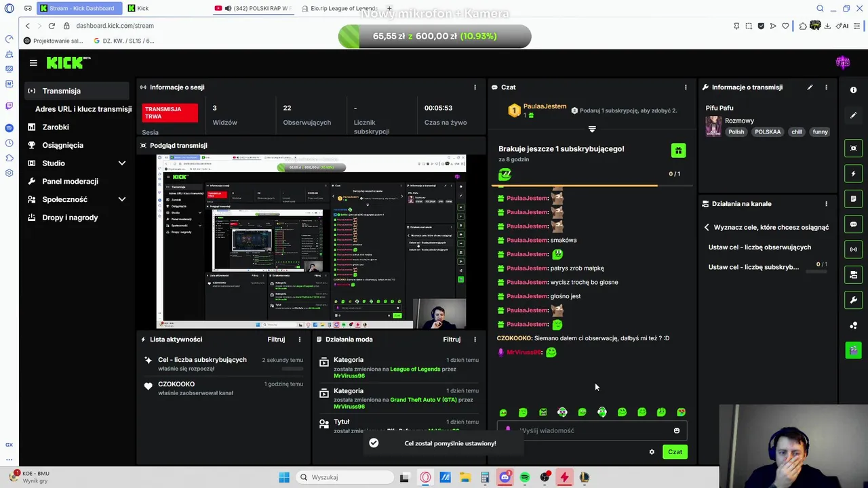This screenshot has height=488, width=868.
Task: Click the 65,55 zł donation goal bar
Action: pyautogui.click(x=435, y=36)
